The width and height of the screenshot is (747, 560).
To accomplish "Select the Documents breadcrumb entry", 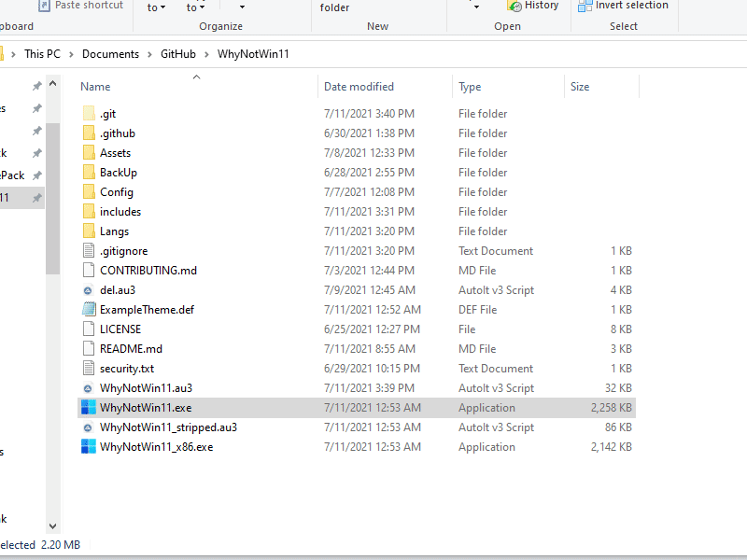I will 110,53.
